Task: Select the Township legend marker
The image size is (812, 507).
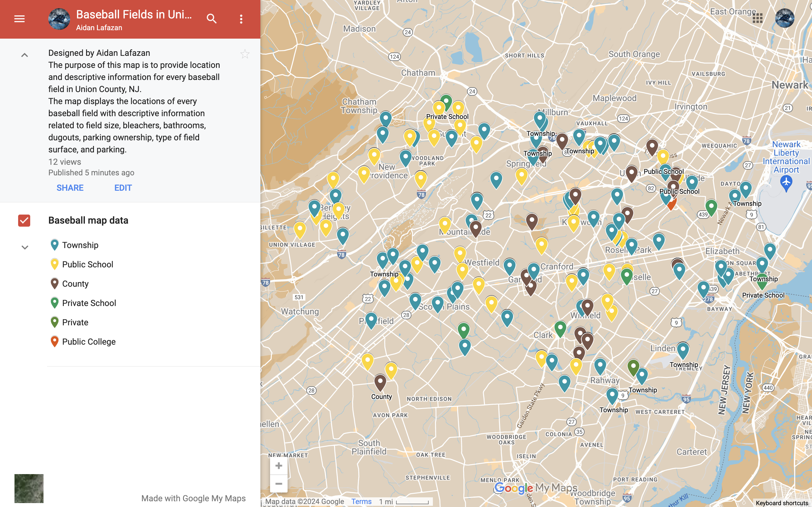Action: tap(54, 245)
